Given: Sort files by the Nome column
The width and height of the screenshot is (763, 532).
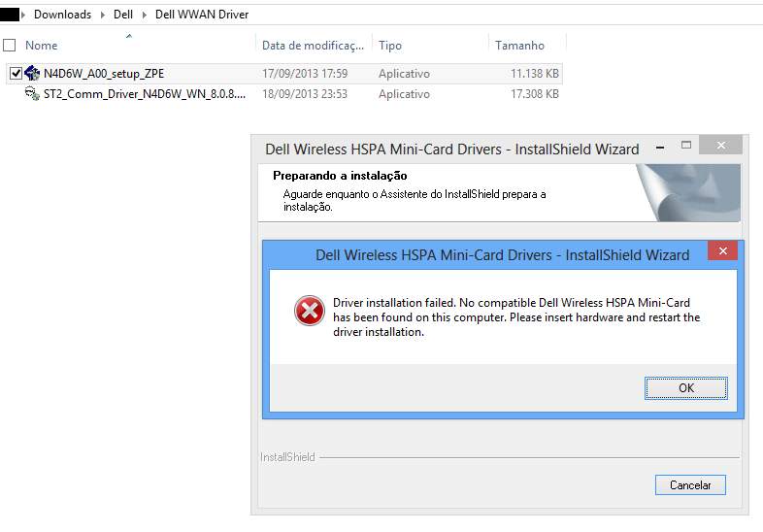Looking at the screenshot, I should coord(42,46).
